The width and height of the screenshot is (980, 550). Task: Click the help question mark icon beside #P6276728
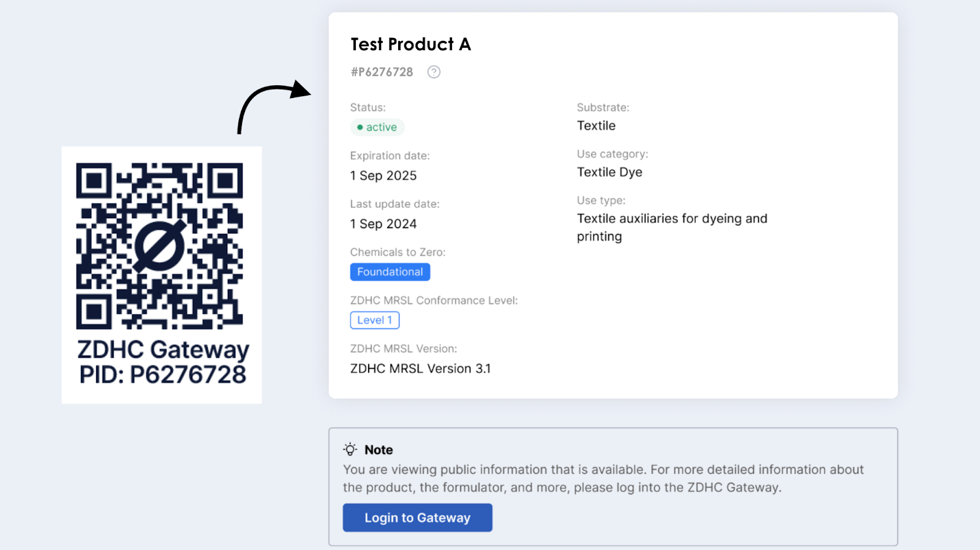[x=434, y=72]
